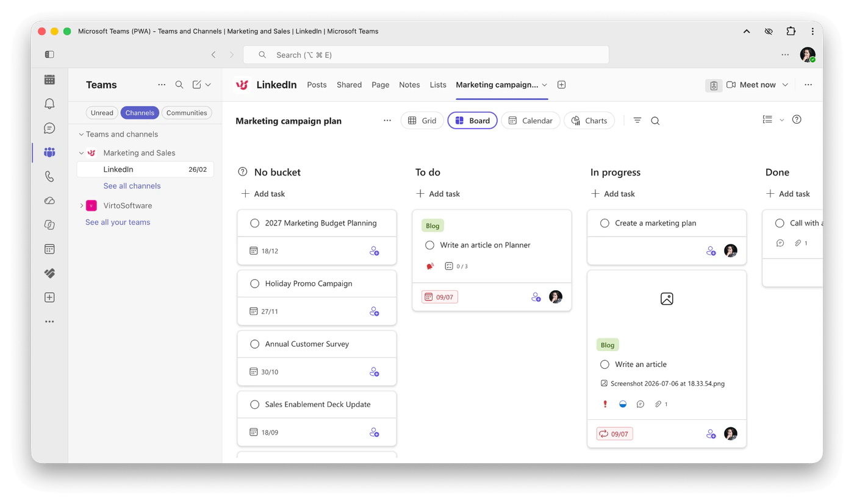Open new message dropdown chevron in Teams header
The image size is (854, 504).
208,85
